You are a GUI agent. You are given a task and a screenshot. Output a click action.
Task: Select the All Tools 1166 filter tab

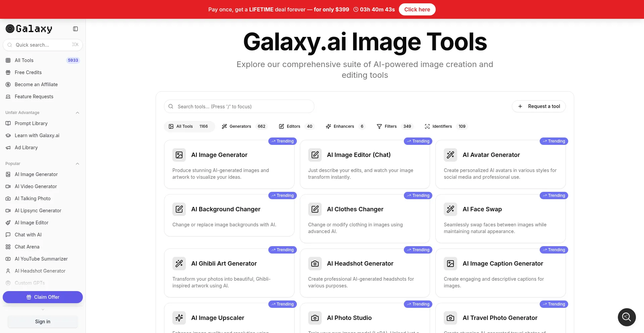coord(189,126)
